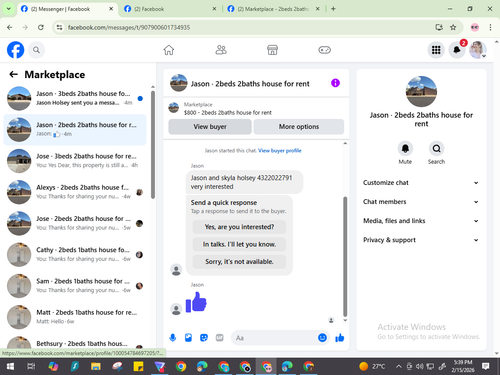Click the More options button
The image size is (500, 375).
pos(299,127)
